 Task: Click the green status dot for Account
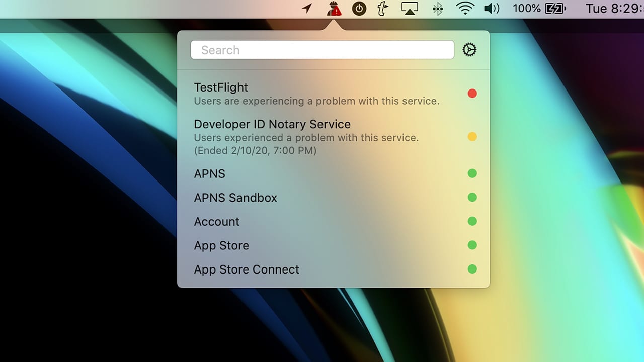(x=472, y=221)
